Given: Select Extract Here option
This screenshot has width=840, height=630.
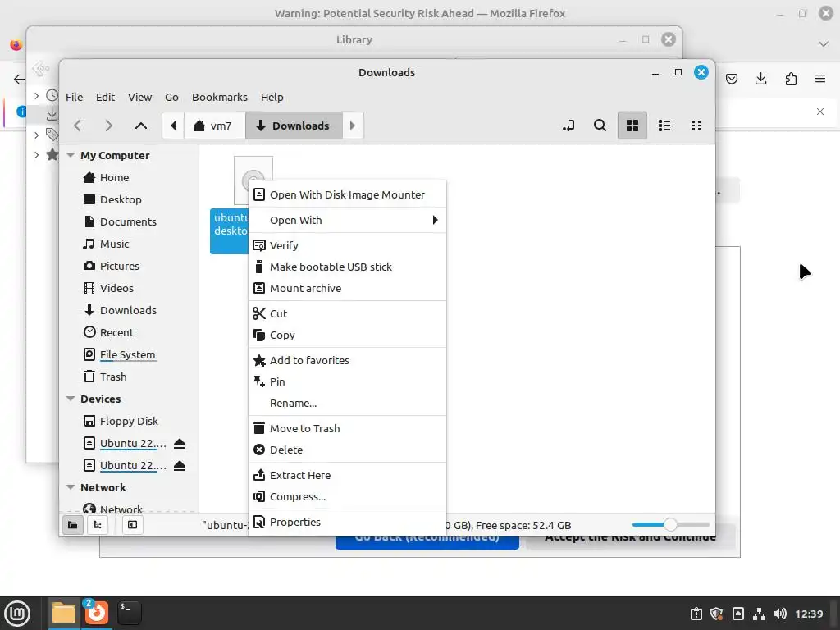Looking at the screenshot, I should 347,475.
